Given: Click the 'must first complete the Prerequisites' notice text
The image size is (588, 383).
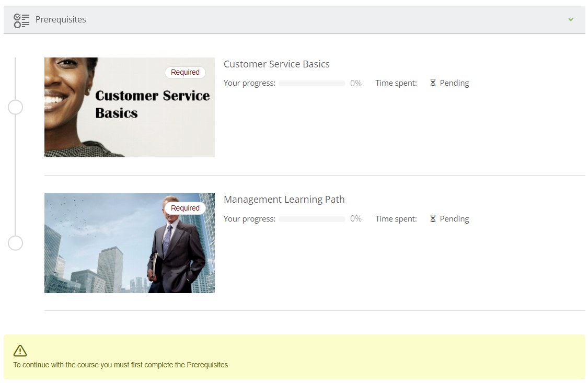Looking at the screenshot, I should pos(120,365).
